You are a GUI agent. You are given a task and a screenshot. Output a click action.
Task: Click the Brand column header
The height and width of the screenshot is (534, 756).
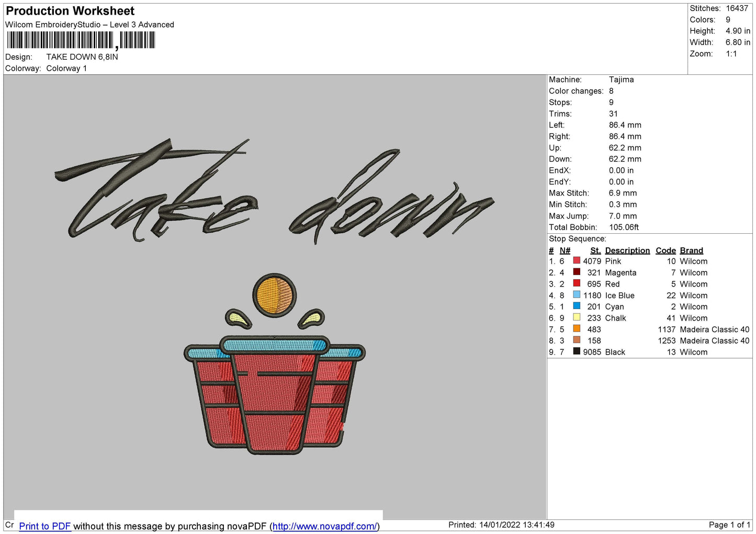tap(691, 251)
